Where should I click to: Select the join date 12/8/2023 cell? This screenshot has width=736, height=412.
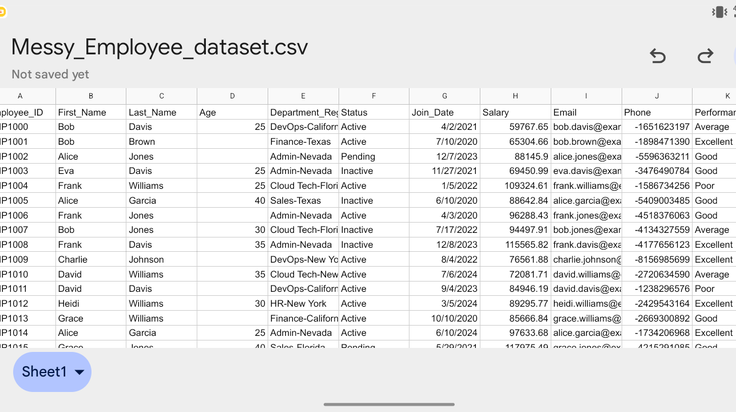tap(445, 244)
